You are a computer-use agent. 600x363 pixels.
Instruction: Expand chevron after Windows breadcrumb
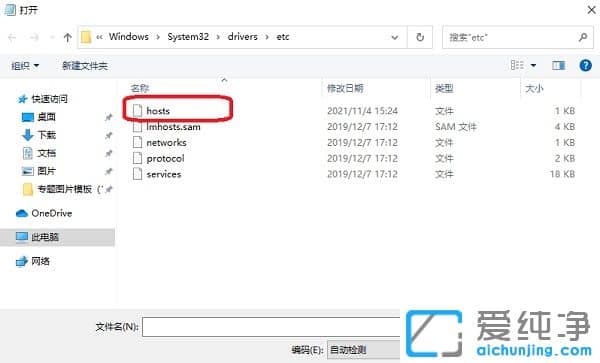coord(158,37)
